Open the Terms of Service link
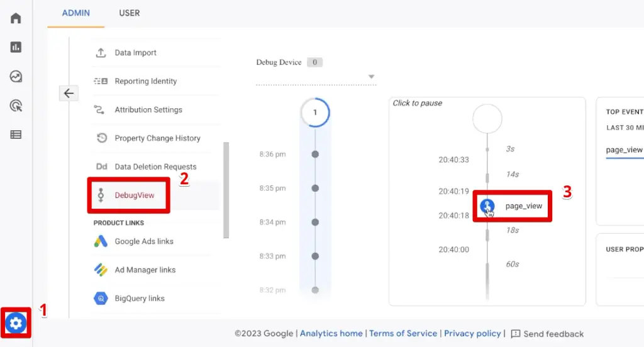This screenshot has width=644, height=347. pyautogui.click(x=402, y=334)
